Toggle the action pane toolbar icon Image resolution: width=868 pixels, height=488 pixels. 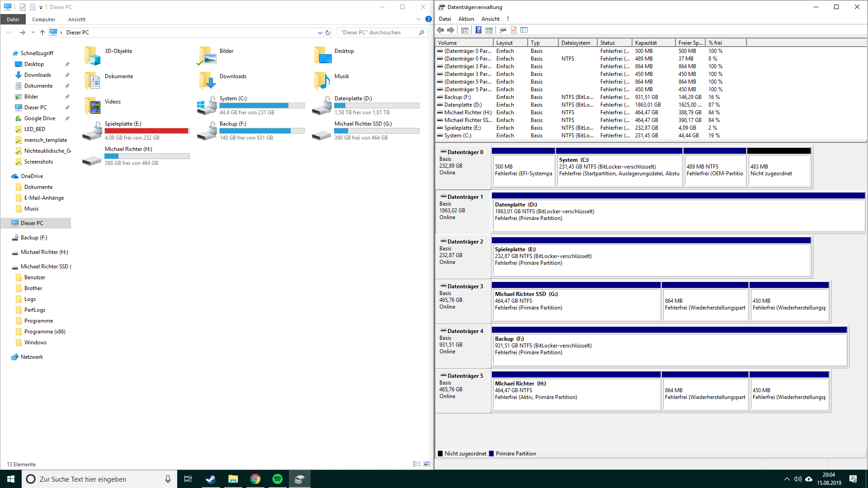[489, 30]
